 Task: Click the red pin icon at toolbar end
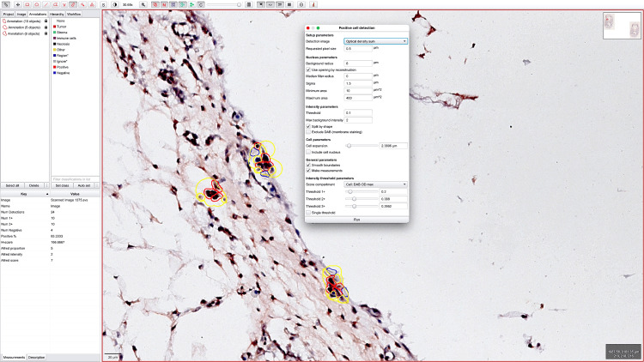(x=313, y=4)
